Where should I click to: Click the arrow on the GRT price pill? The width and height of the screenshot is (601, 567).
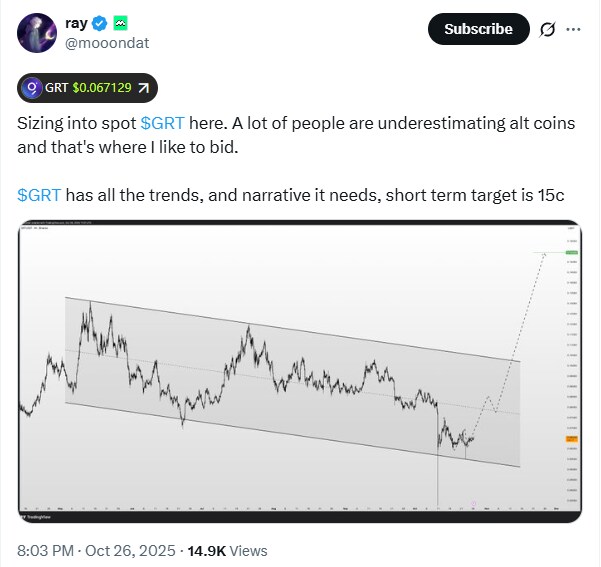coord(143,89)
